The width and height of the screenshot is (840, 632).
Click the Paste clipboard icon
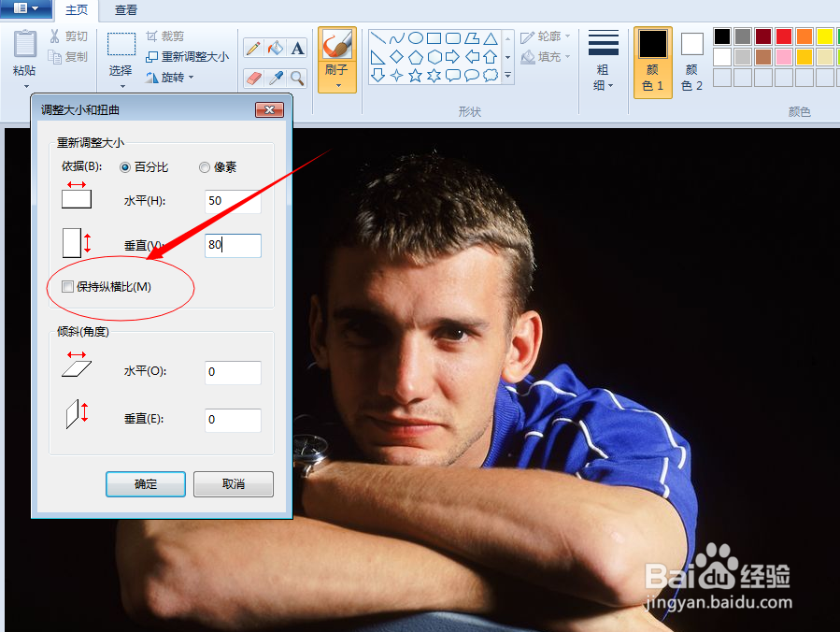coord(25,44)
